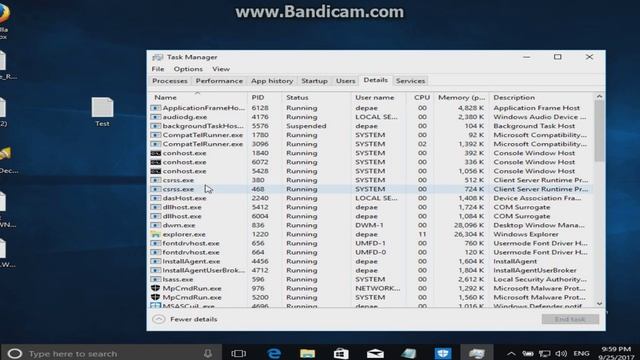
Task: Select the lsass.exe process icon
Action: click(x=156, y=279)
